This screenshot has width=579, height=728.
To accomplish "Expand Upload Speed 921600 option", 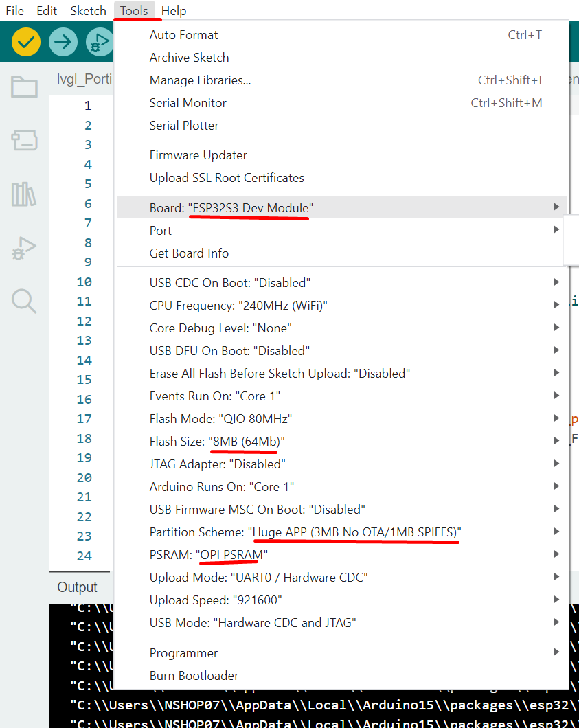I will pyautogui.click(x=341, y=600).
